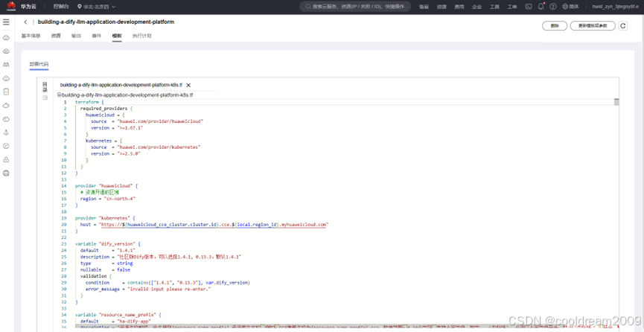Click the database cylinder sidebar icon

[6, 92]
